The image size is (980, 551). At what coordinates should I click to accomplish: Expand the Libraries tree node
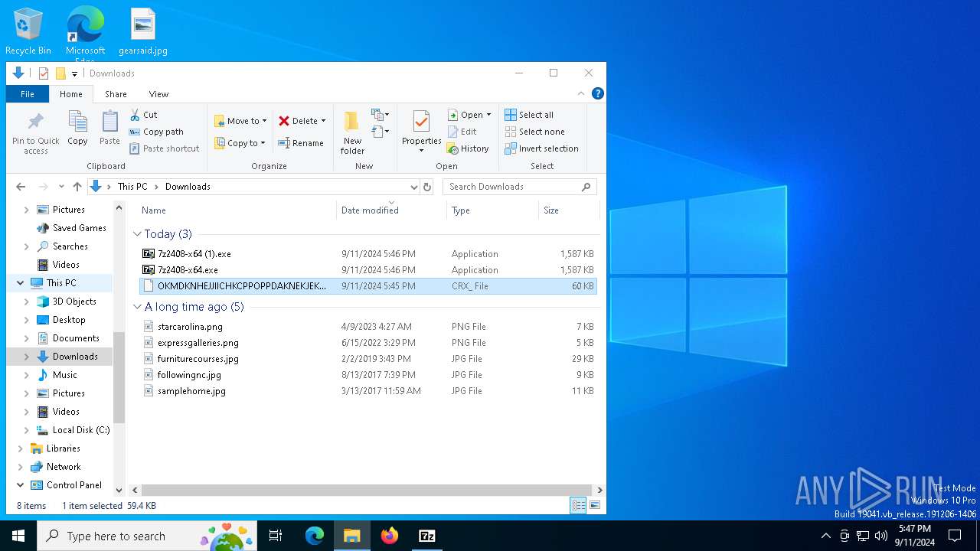coord(20,448)
